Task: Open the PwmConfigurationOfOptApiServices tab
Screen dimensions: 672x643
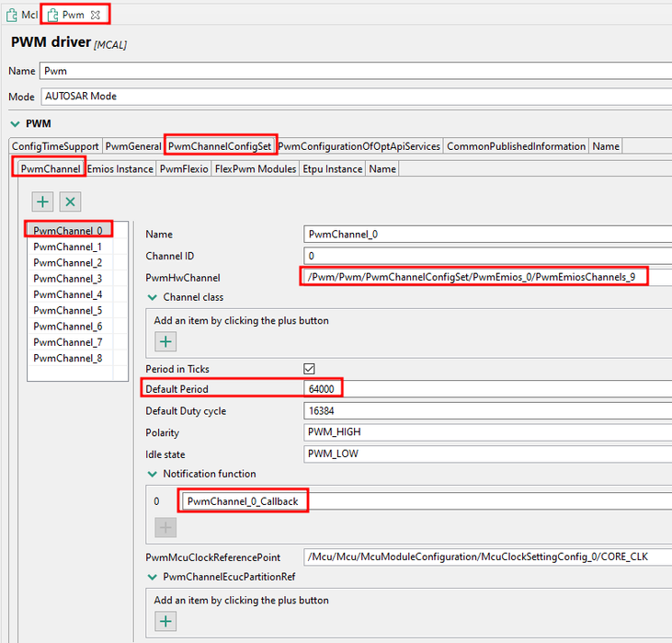Action: click(x=359, y=146)
